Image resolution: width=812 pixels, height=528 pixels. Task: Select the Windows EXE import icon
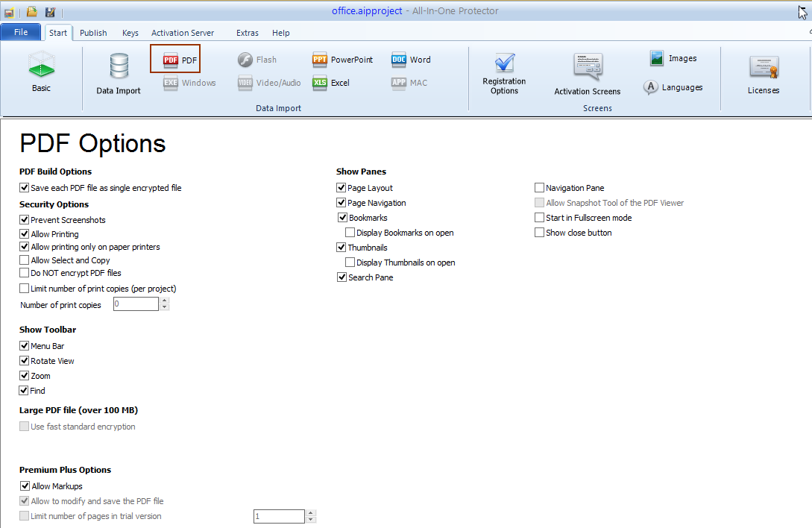170,83
